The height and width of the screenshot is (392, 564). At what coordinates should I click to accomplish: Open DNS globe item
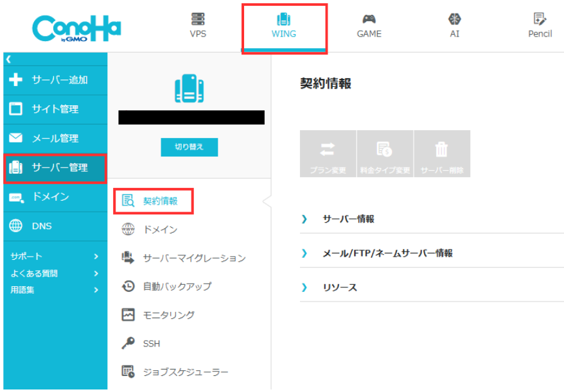pyautogui.click(x=55, y=226)
